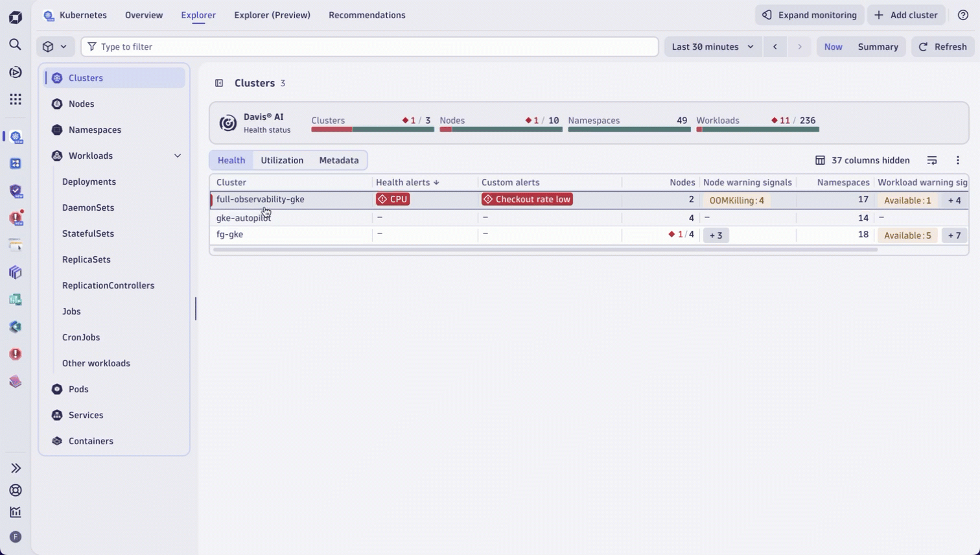Select the Utilization table tab
Image resolution: width=980 pixels, height=555 pixels.
[282, 160]
